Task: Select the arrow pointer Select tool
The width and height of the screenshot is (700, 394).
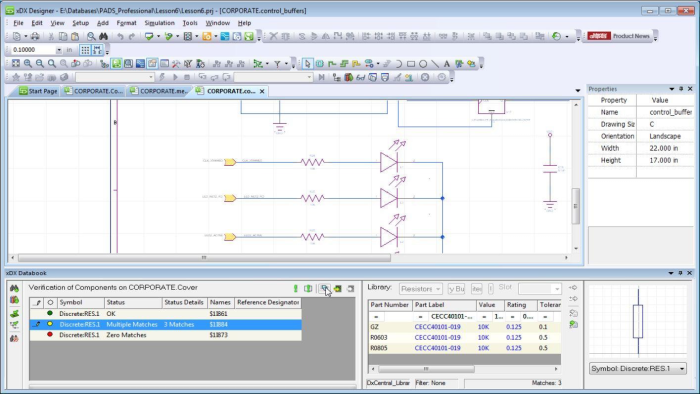Action: 307,64
